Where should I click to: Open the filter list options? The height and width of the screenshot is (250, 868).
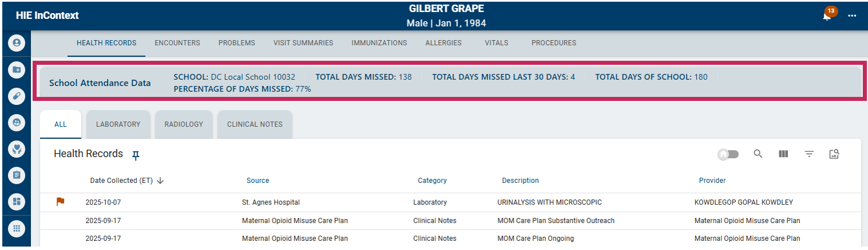809,154
